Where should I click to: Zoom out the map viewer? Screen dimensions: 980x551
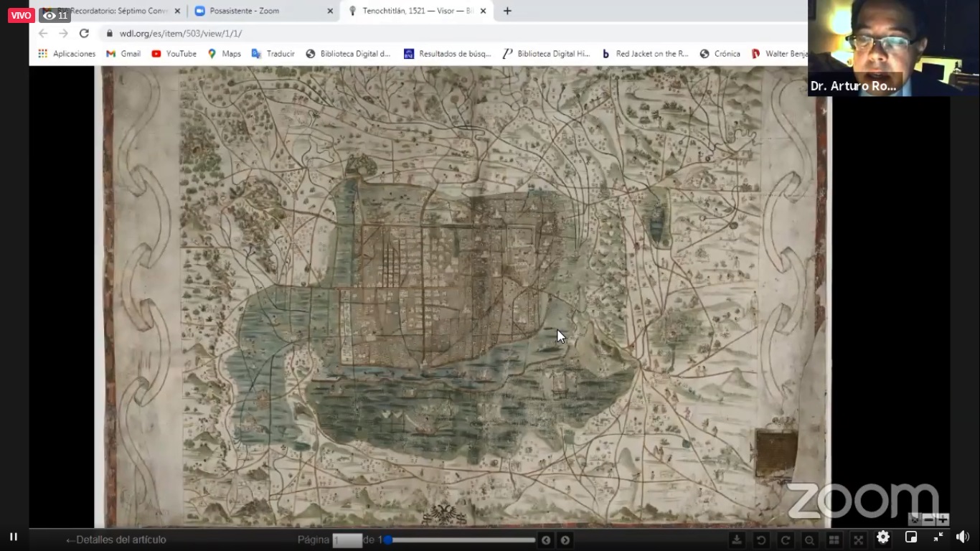(810, 540)
